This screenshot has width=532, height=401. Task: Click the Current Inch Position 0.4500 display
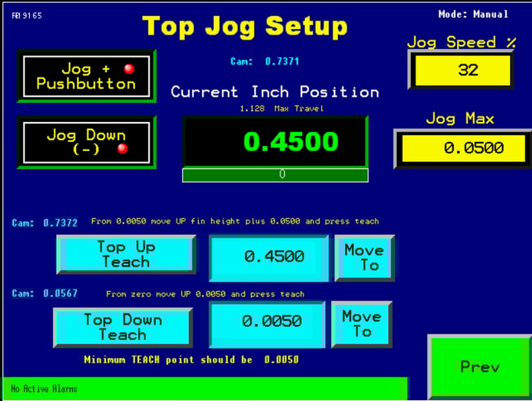tap(275, 141)
